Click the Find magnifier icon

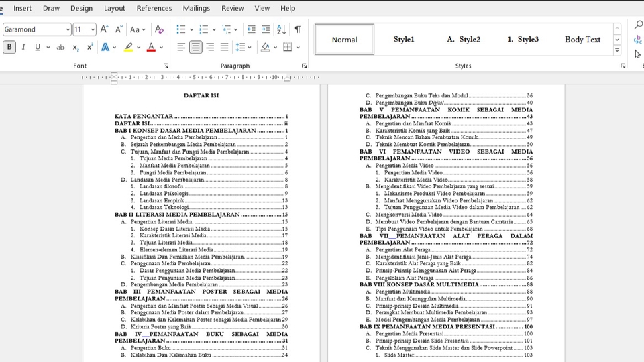638,25
